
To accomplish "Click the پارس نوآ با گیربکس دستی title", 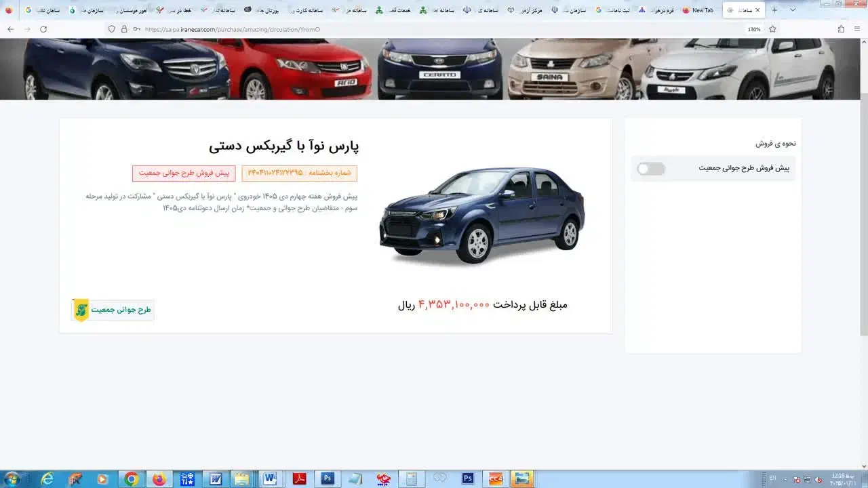I will click(283, 146).
